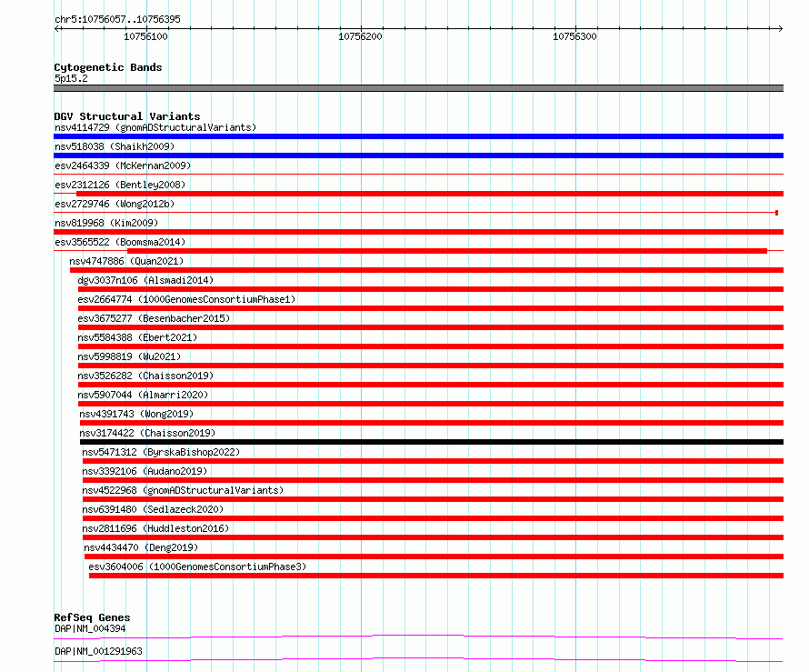Screen dimensions: 809x672
Task: Click nsv4522968 (gnomADStructuralVariants) label
Action: click(183, 490)
